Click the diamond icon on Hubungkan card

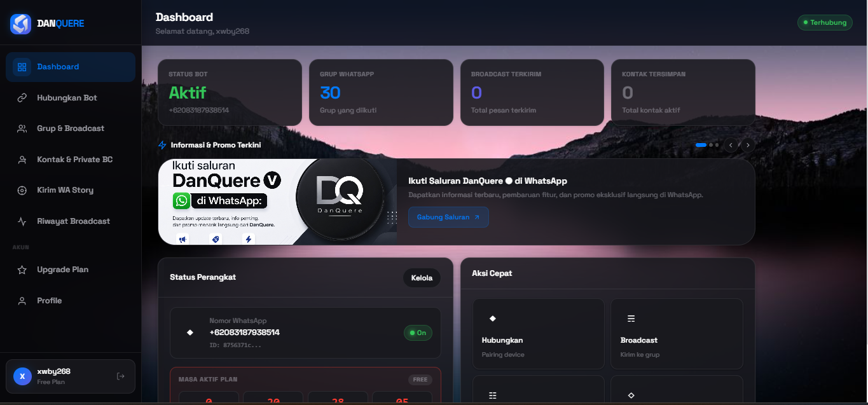pyautogui.click(x=492, y=318)
